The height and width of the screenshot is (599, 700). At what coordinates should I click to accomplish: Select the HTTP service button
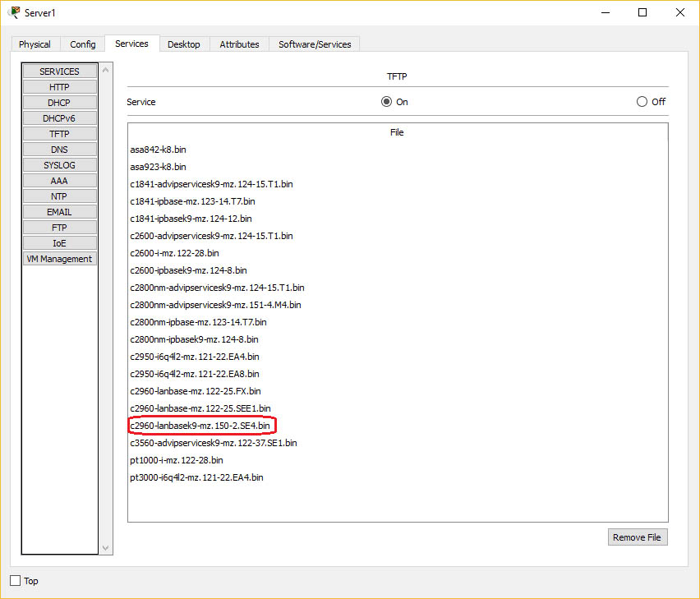click(x=59, y=87)
